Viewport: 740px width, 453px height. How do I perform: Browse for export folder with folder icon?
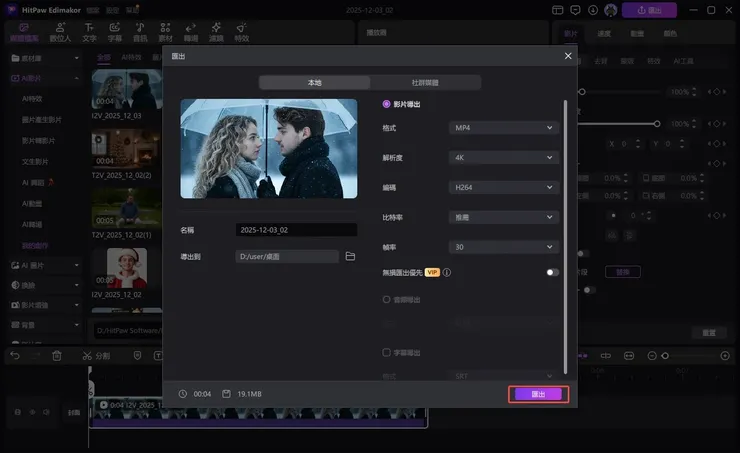(x=350, y=256)
